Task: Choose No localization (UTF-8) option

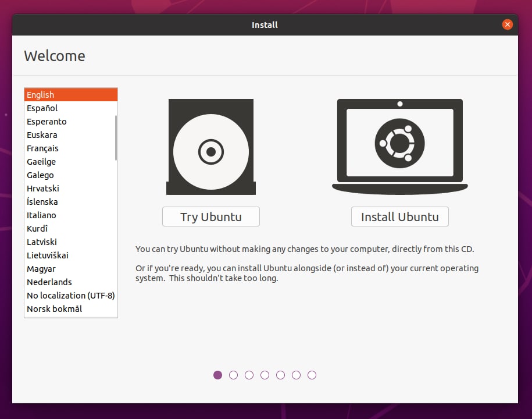Action: [x=71, y=296]
